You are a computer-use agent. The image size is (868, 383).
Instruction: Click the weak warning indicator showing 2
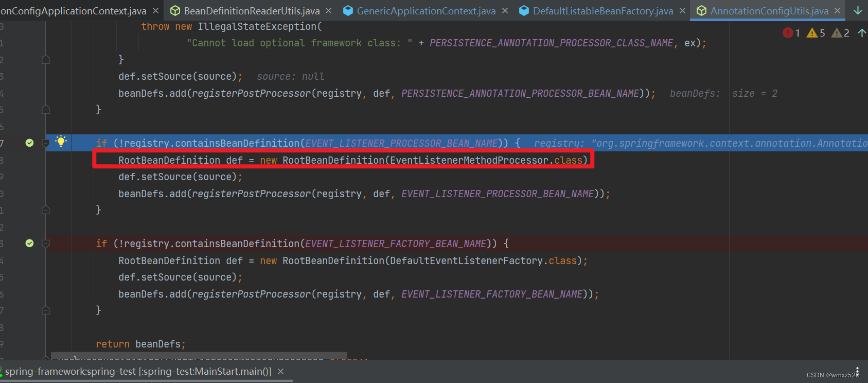pyautogui.click(x=841, y=33)
